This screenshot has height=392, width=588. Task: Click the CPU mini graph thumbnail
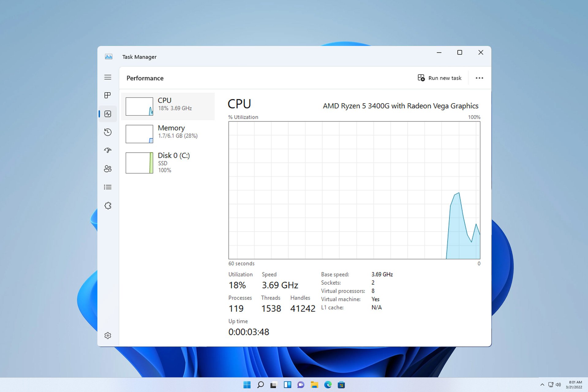click(x=139, y=106)
